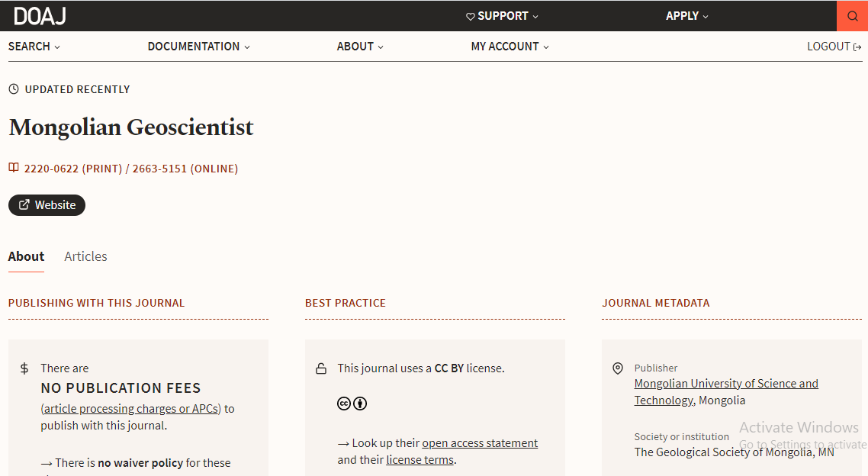Click the Creative Commons CC icon
868x476 pixels.
click(344, 404)
